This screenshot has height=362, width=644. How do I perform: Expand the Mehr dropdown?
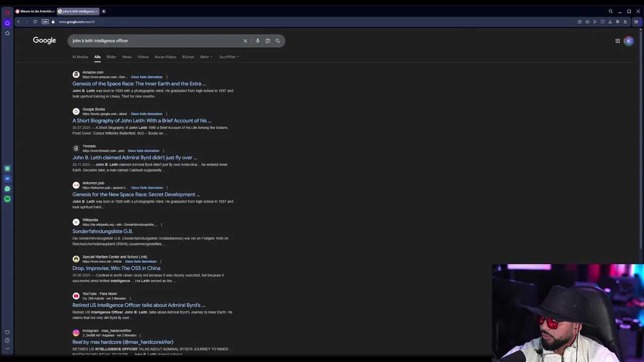pyautogui.click(x=206, y=57)
